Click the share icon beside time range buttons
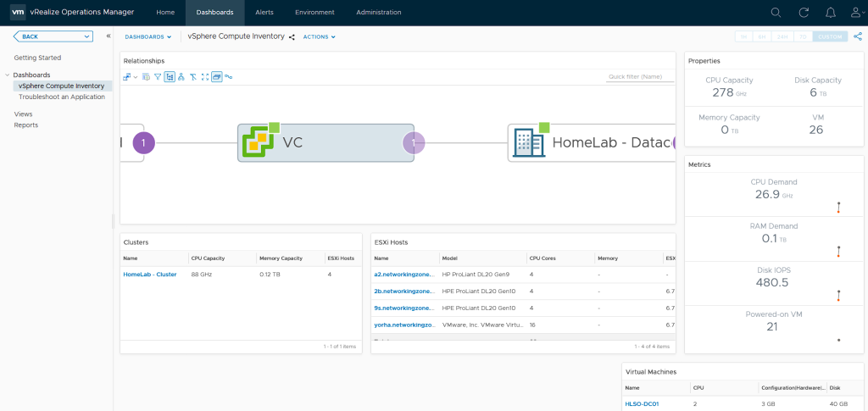This screenshot has width=868, height=411. click(858, 36)
